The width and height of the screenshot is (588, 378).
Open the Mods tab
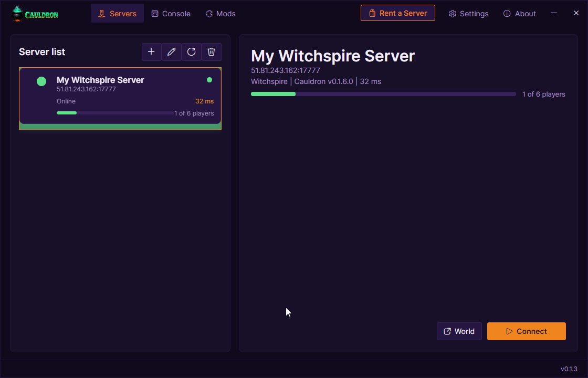click(220, 14)
